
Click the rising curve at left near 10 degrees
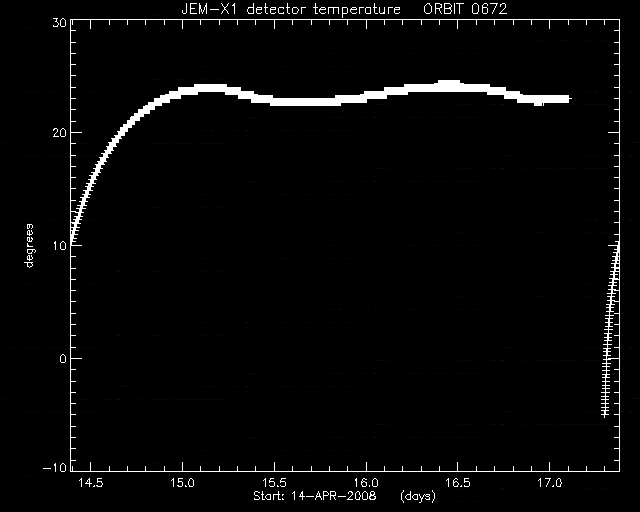coord(73,240)
